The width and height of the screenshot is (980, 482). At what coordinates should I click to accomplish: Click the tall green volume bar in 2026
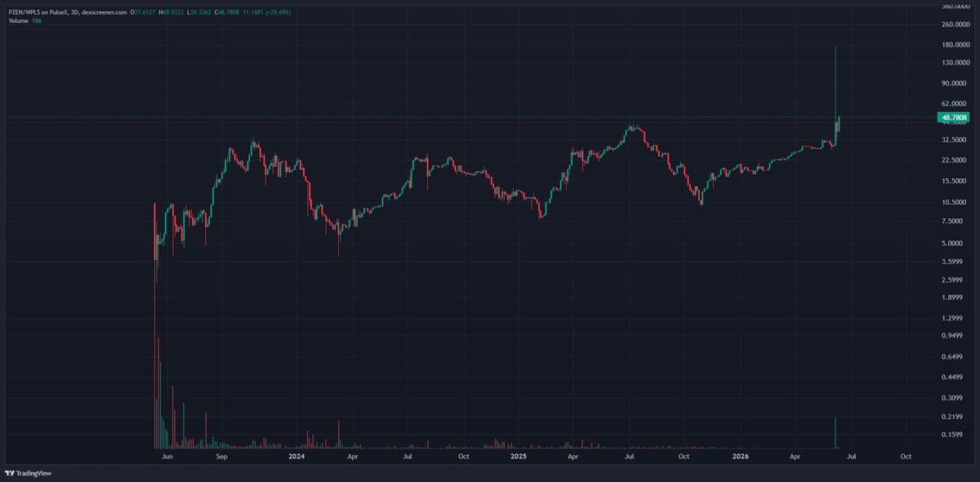pyautogui.click(x=835, y=432)
